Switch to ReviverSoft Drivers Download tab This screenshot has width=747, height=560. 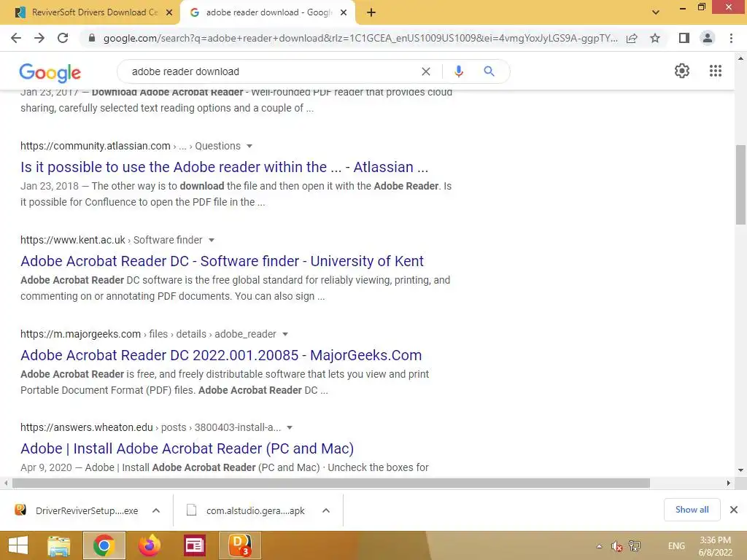point(89,12)
